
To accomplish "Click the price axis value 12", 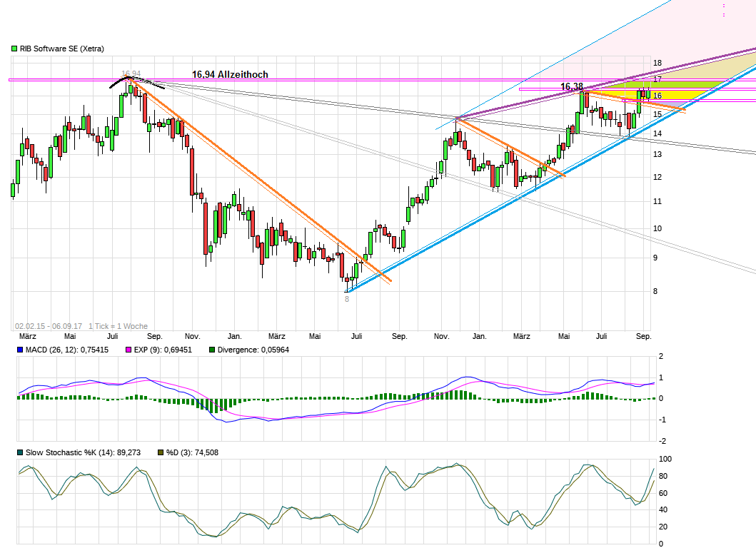I will [x=657, y=177].
